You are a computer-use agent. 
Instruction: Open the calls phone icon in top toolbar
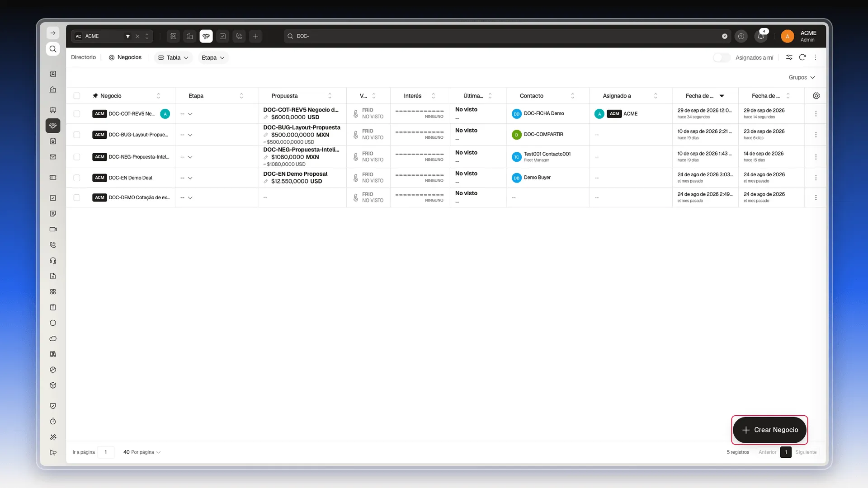tap(239, 36)
